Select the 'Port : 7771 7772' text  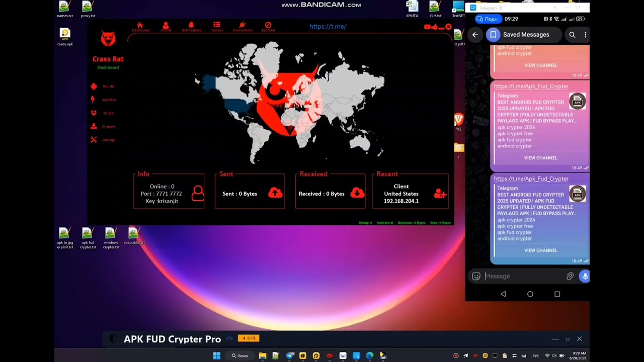pos(162,194)
